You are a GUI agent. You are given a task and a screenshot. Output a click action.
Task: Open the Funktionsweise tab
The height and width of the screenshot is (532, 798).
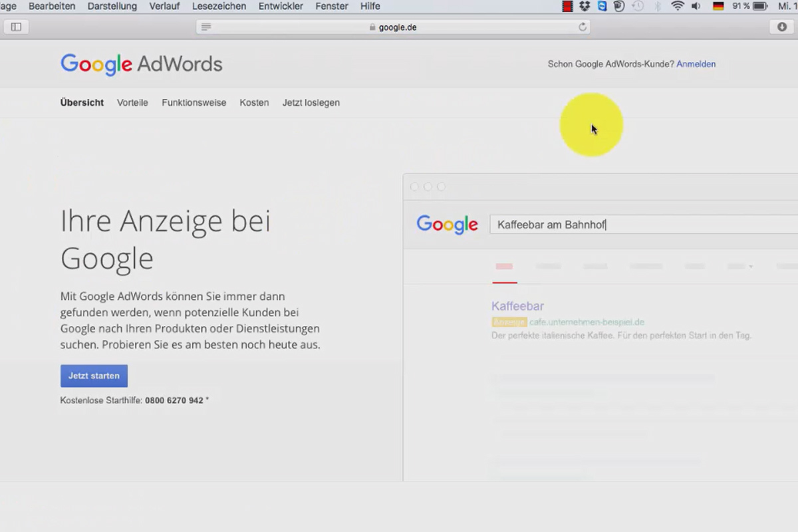pos(194,102)
